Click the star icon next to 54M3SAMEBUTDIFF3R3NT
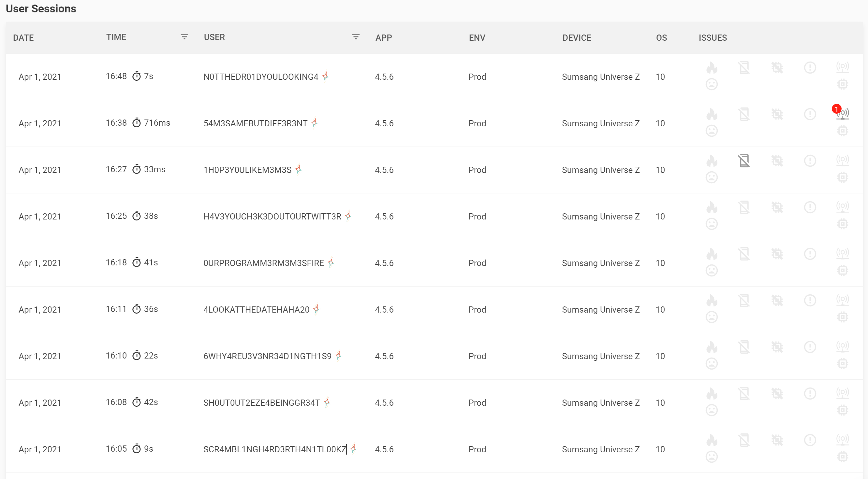 coord(315,123)
